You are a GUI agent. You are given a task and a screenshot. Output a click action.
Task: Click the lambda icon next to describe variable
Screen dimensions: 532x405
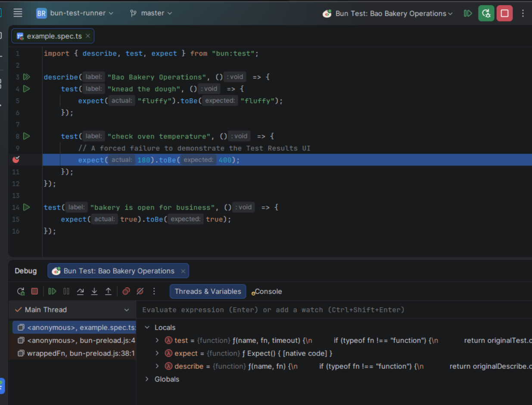[x=168, y=366]
